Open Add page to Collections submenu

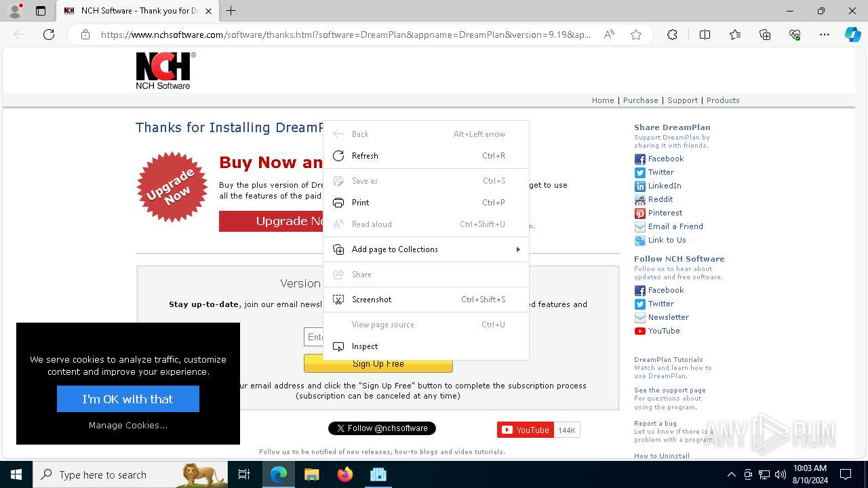pyautogui.click(x=426, y=249)
